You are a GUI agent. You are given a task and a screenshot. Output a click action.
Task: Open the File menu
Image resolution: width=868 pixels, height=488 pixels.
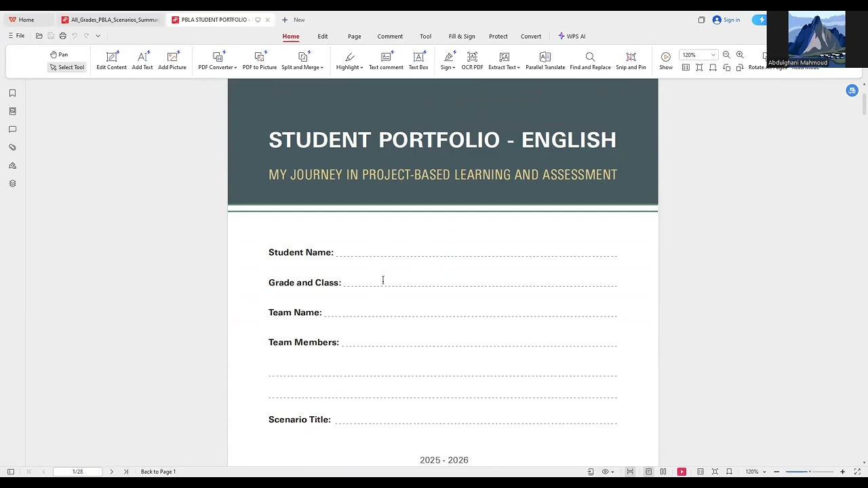click(16, 36)
